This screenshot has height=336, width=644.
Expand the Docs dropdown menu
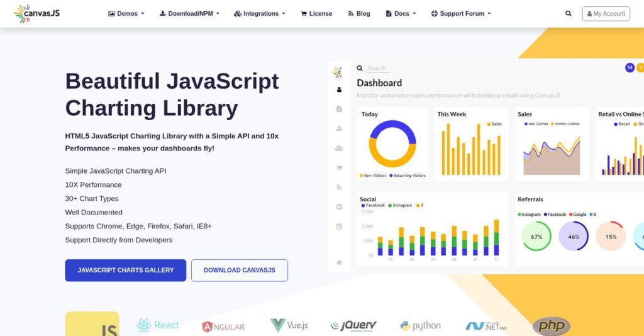(x=401, y=14)
